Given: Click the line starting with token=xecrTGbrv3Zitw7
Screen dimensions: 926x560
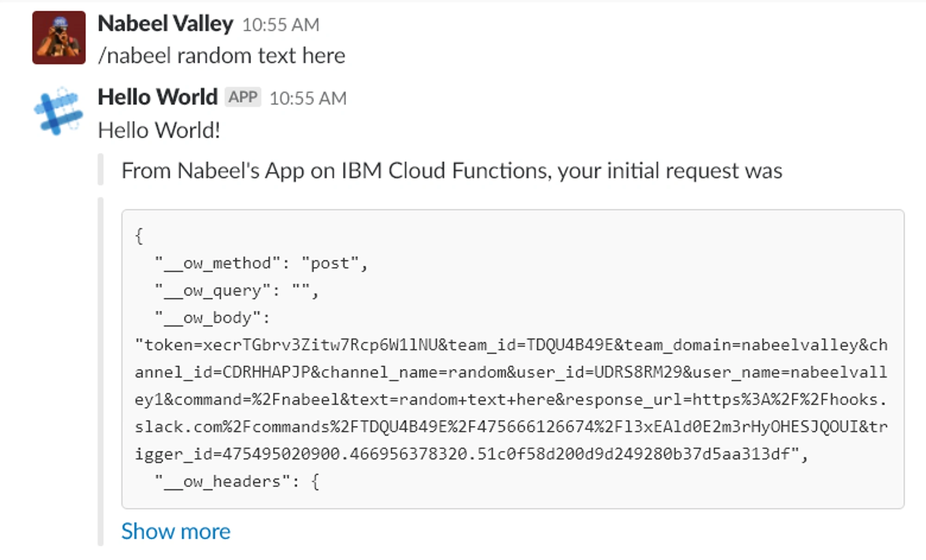Looking at the screenshot, I should click(x=511, y=345).
